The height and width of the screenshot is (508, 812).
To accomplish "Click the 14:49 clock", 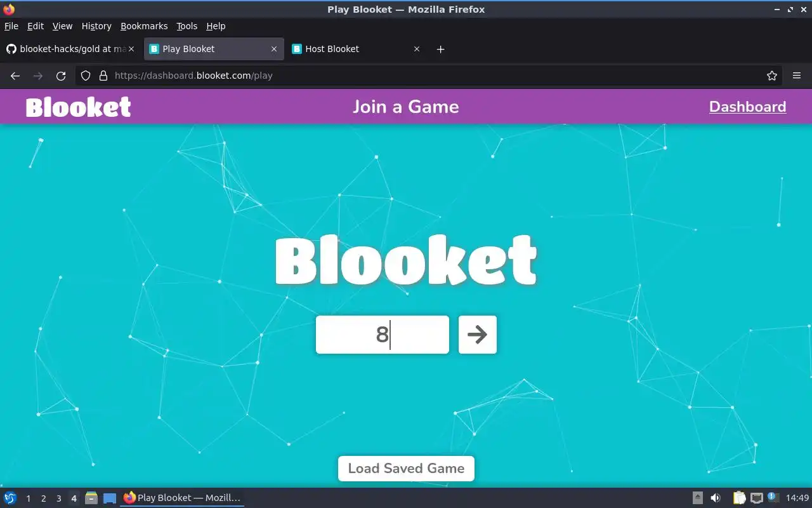I will 797,498.
